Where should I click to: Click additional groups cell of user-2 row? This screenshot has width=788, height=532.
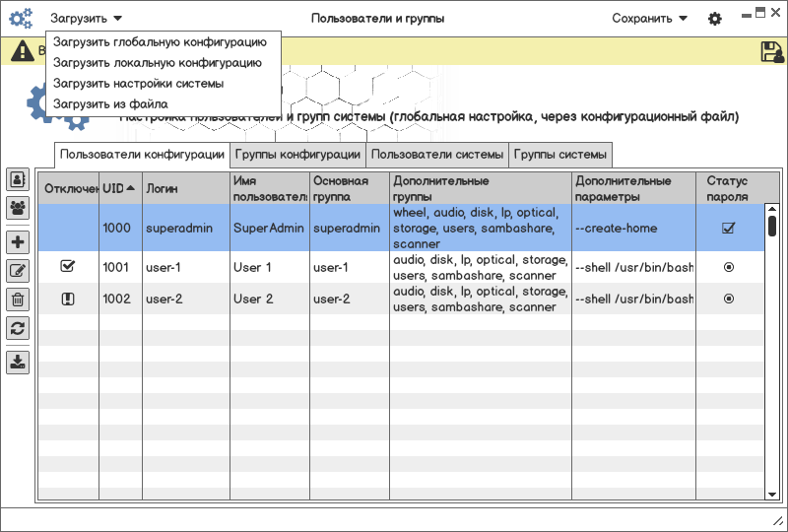pos(481,299)
